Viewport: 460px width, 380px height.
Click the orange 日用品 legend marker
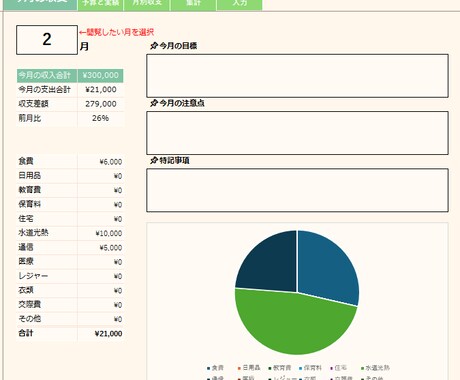(x=239, y=368)
